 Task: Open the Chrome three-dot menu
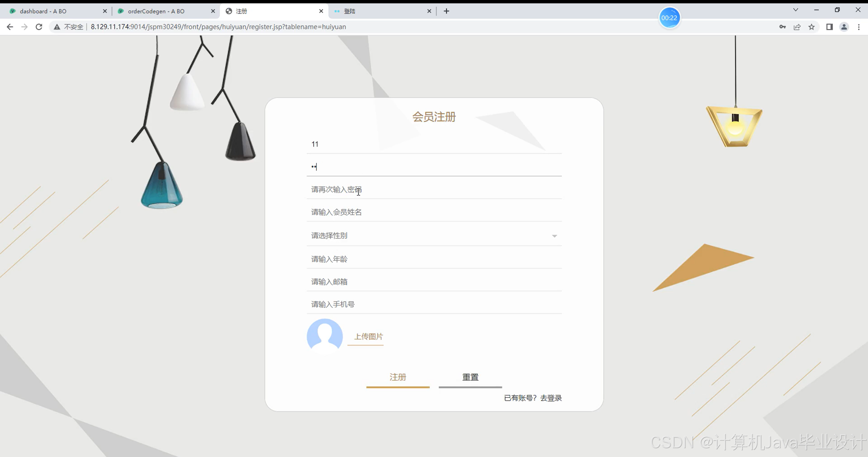[859, 27]
